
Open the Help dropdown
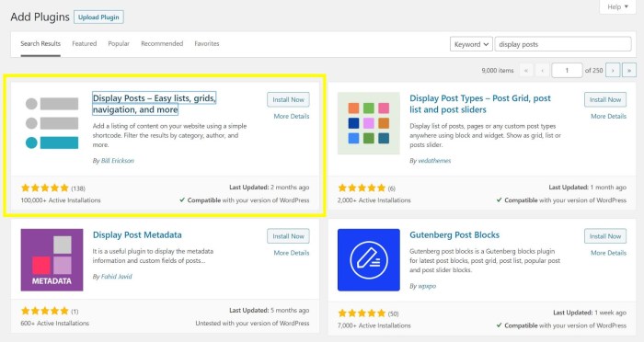coord(617,6)
